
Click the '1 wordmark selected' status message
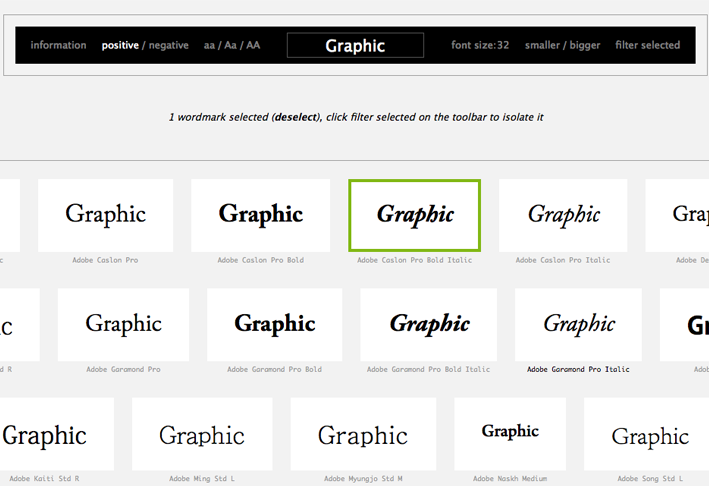pos(356,117)
